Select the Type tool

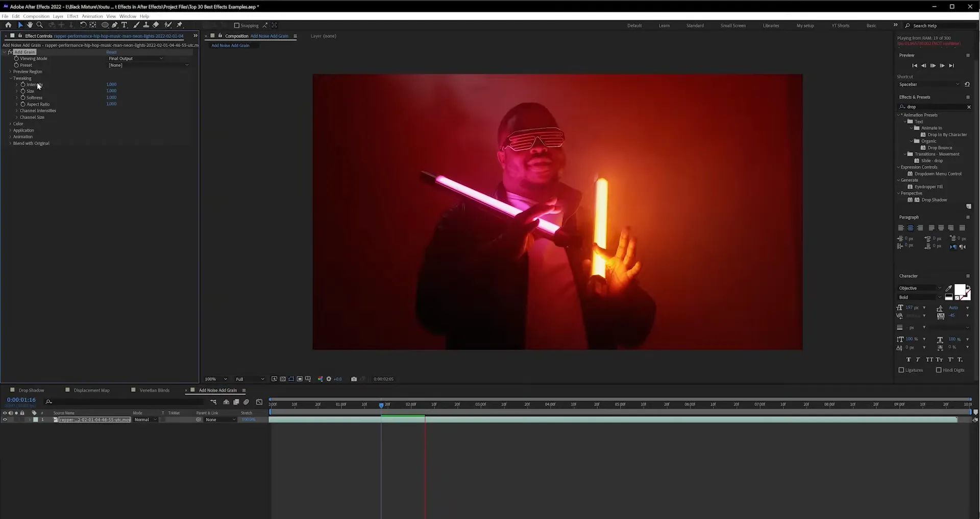(124, 25)
